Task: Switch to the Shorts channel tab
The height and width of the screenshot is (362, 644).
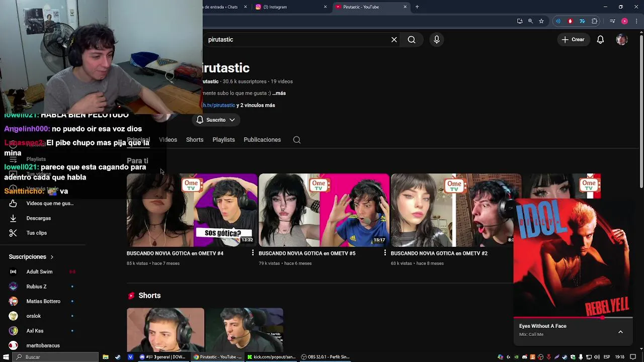Action: 195,140
